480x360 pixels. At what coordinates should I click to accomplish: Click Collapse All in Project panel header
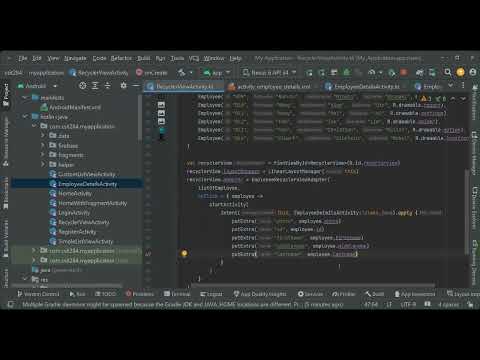click(107, 86)
